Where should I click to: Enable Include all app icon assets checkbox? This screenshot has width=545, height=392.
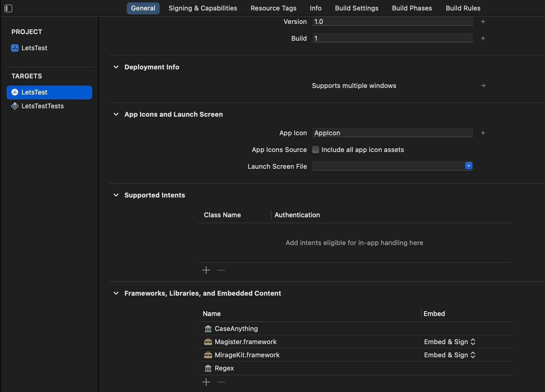(316, 150)
